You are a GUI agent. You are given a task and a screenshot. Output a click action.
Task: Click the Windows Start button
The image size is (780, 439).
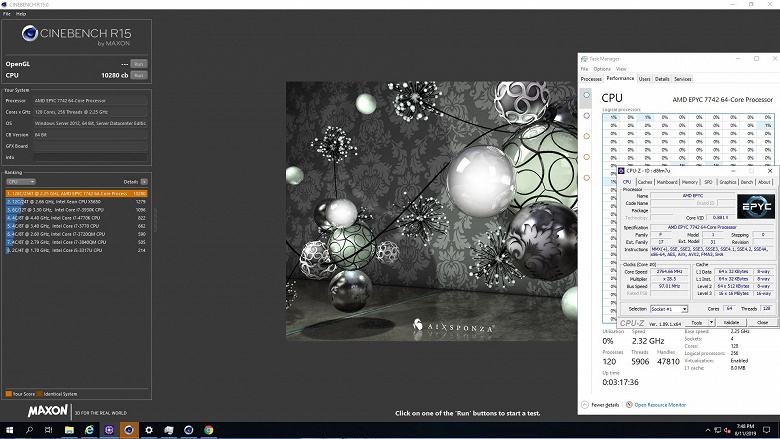(x=8, y=429)
